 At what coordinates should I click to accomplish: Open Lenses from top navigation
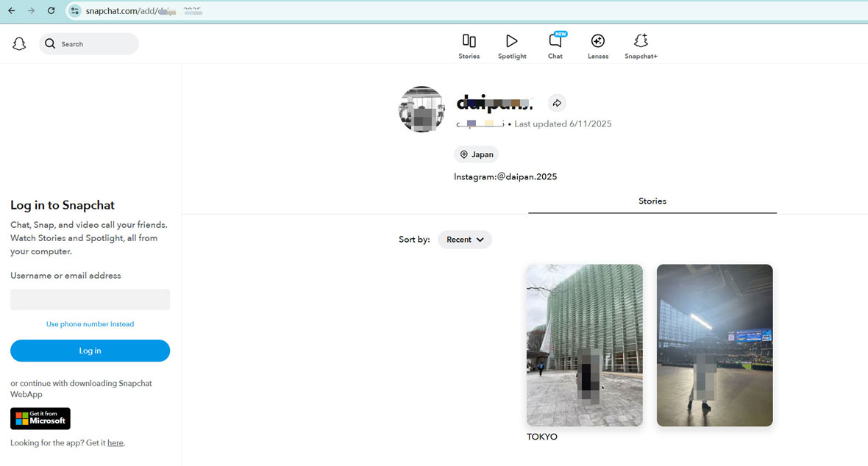pyautogui.click(x=598, y=46)
